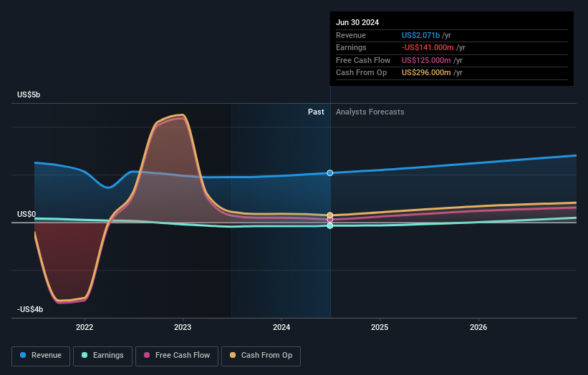Image resolution: width=588 pixels, height=375 pixels.
Task: Click the Jun 30 2024 tooltip date
Action: [x=357, y=22]
